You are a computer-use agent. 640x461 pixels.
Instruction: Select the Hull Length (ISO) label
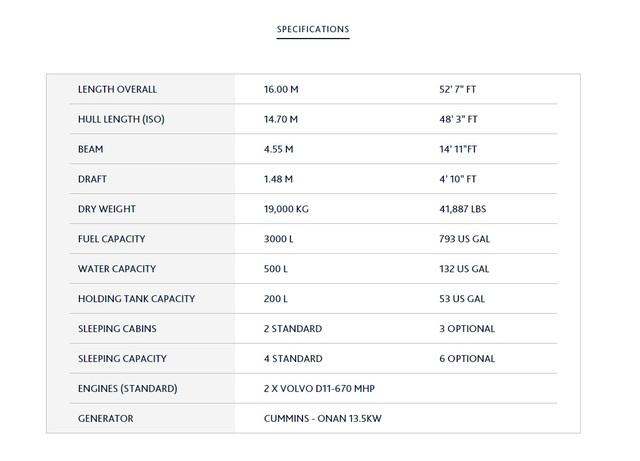(x=120, y=120)
